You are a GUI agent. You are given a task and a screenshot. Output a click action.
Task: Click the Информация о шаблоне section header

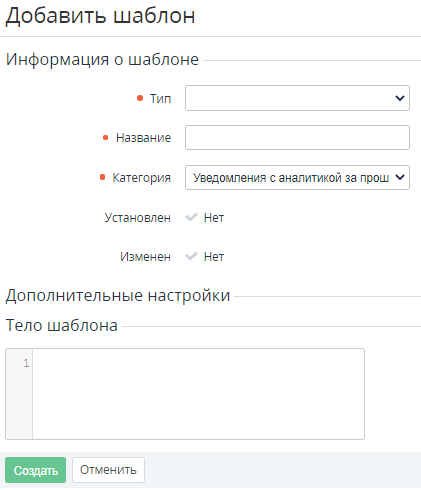pyautogui.click(x=102, y=60)
